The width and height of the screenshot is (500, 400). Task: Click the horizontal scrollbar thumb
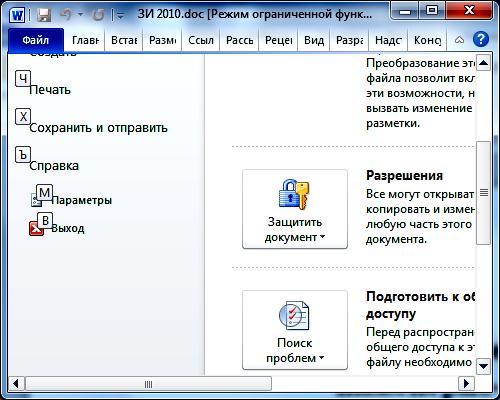[148, 384]
